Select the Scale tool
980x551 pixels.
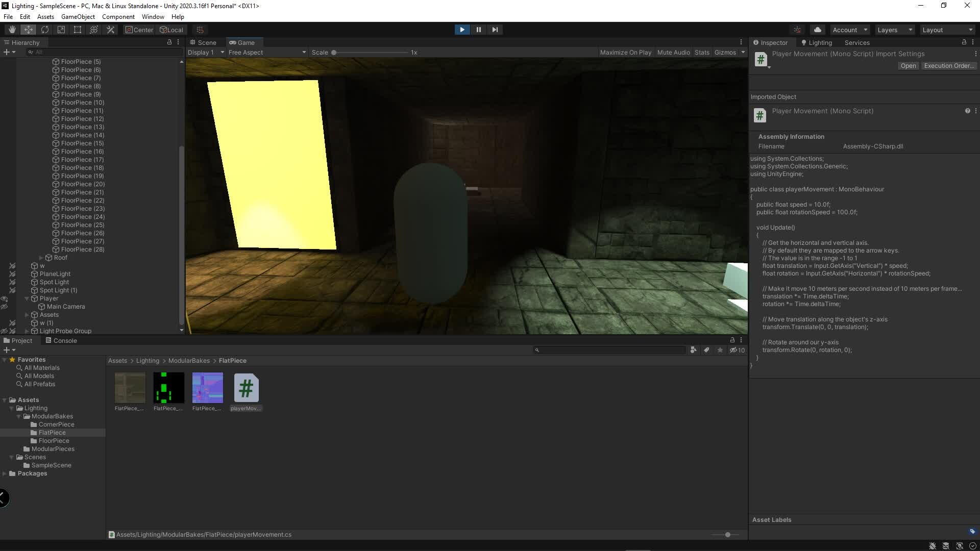tap(61, 29)
